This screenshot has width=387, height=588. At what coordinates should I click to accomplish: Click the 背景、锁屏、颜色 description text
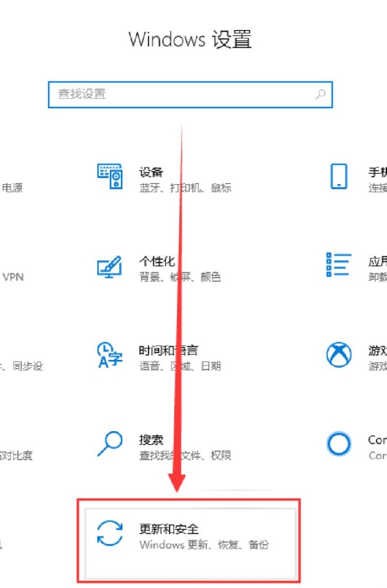click(x=180, y=277)
